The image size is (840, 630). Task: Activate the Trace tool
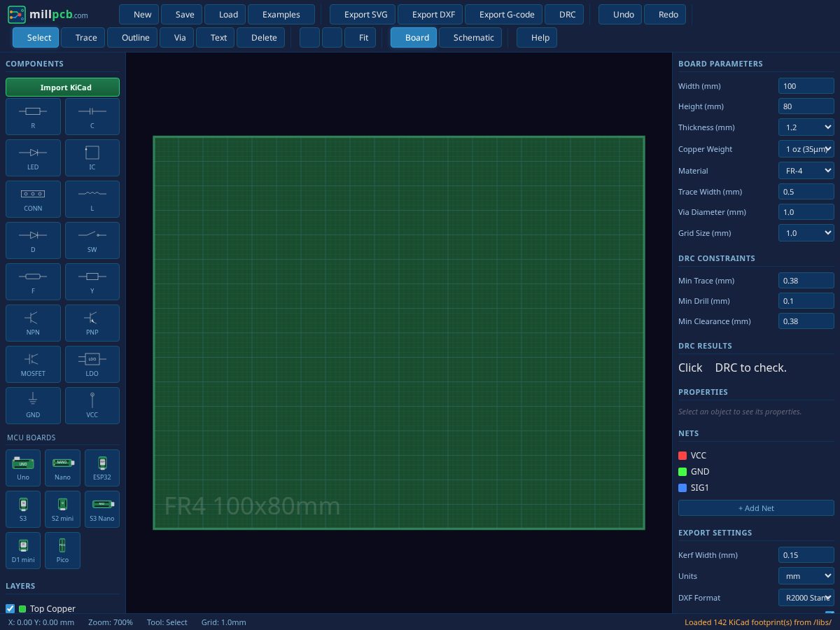(x=83, y=38)
